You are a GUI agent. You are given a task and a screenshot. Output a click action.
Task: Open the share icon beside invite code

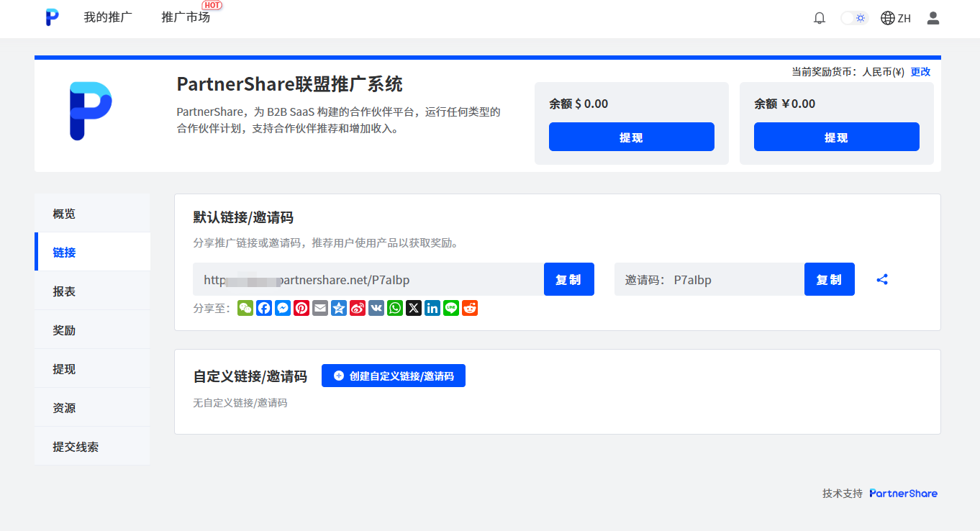[x=882, y=279]
